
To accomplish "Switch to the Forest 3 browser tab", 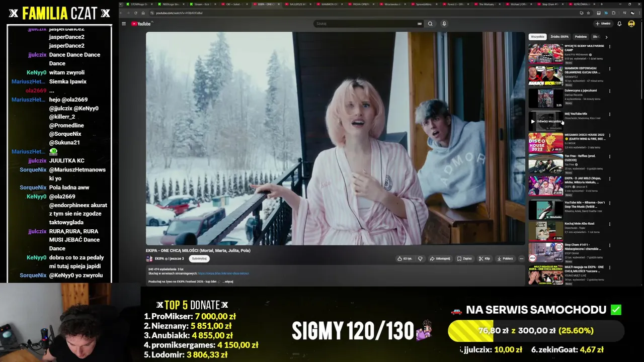I will 455,4.
